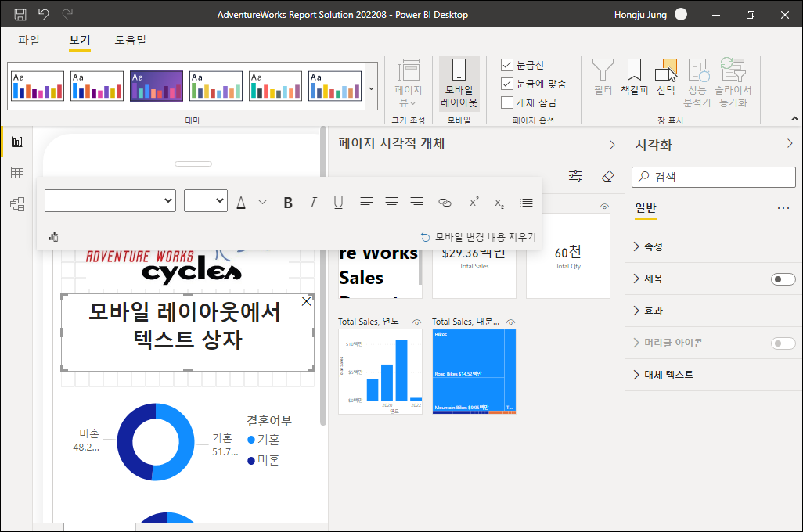The image size is (803, 532).
Task: Collapse the 시각화 pane
Action: pos(790,144)
